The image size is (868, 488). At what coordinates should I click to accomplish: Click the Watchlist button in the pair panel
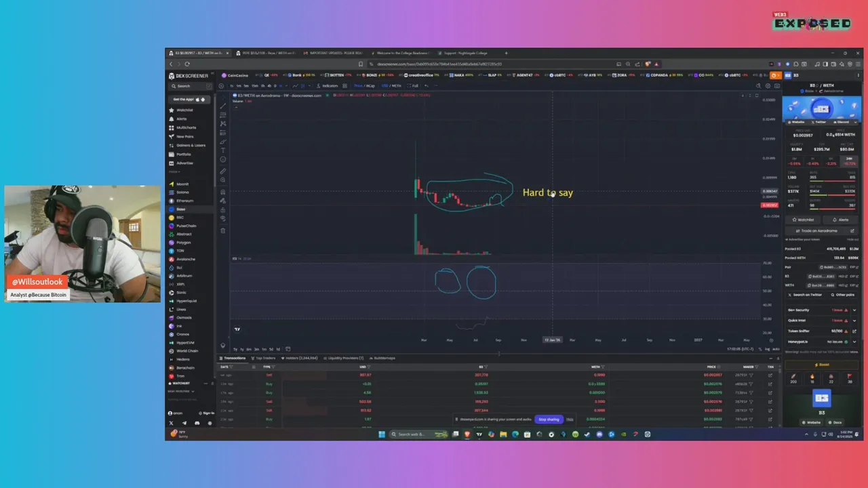click(x=803, y=220)
